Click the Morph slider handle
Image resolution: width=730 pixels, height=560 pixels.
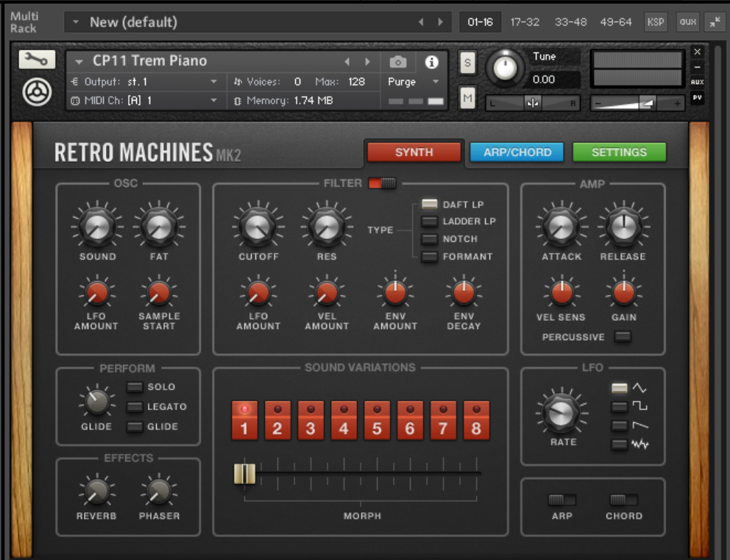coord(244,474)
